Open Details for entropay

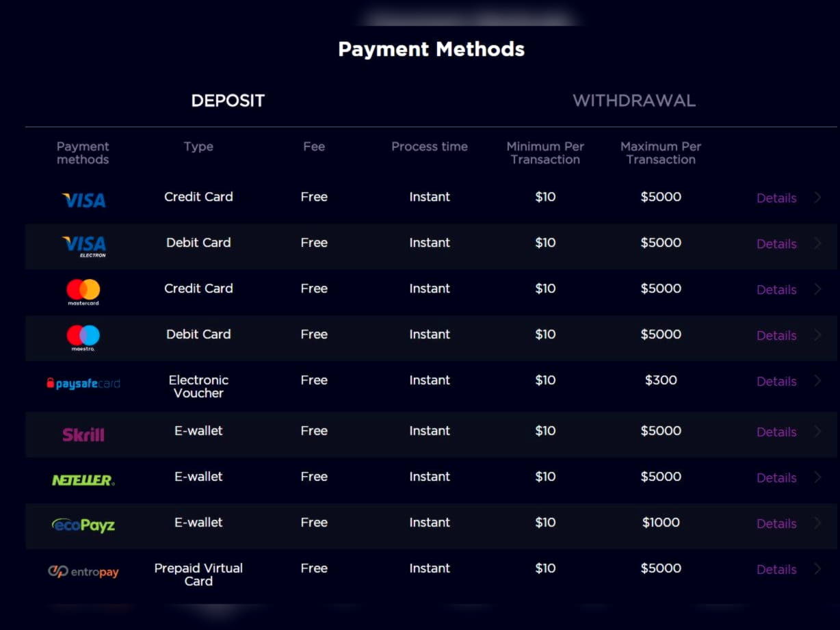point(776,570)
